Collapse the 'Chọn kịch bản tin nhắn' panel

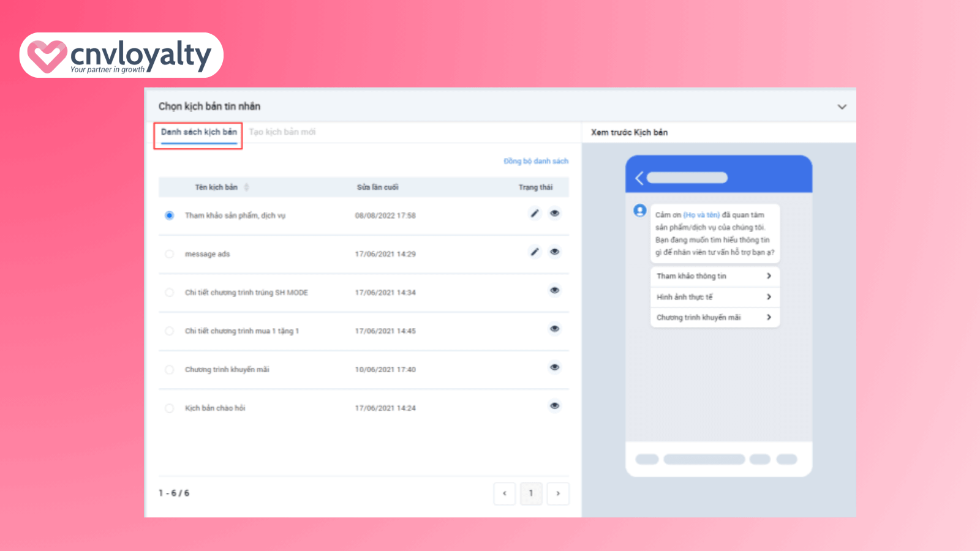(842, 107)
